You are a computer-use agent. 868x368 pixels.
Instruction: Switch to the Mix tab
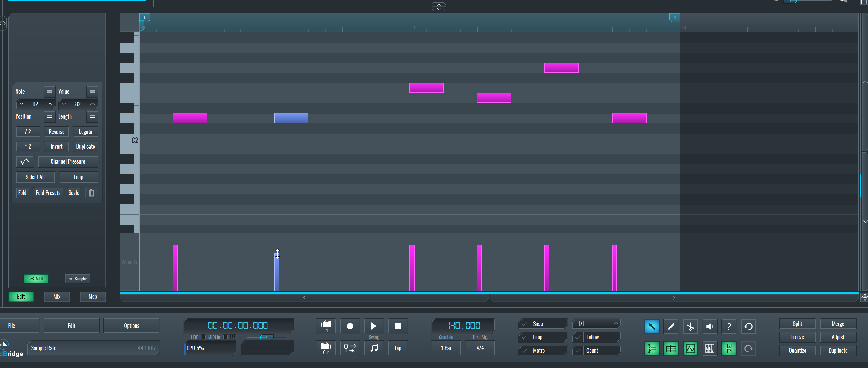pos(57,297)
